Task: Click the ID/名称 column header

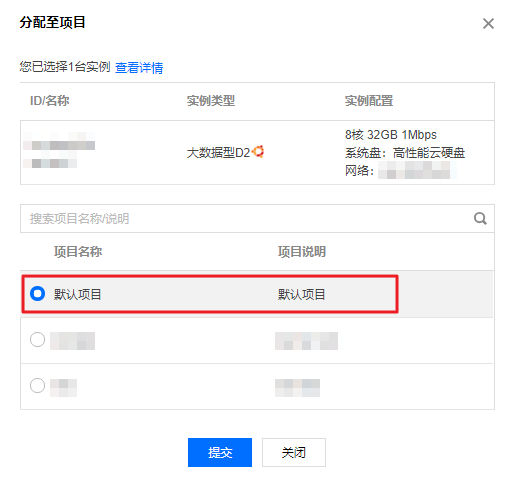Action: tap(50, 101)
